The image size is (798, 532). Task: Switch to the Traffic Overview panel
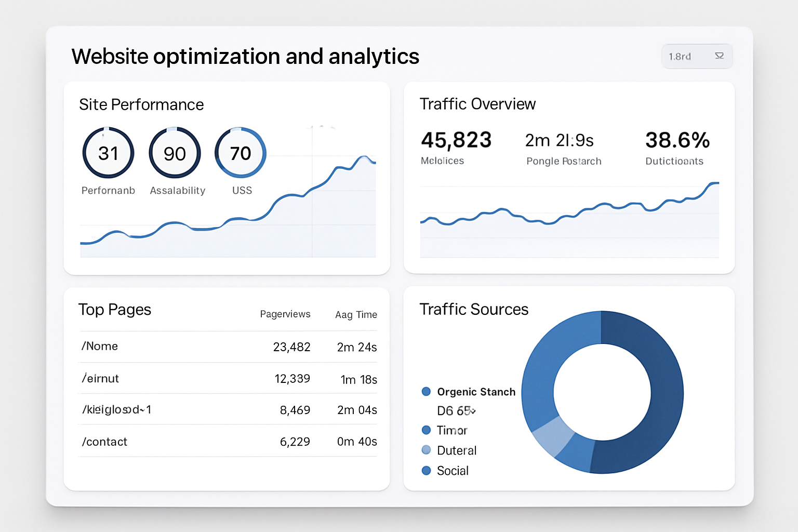(x=477, y=104)
